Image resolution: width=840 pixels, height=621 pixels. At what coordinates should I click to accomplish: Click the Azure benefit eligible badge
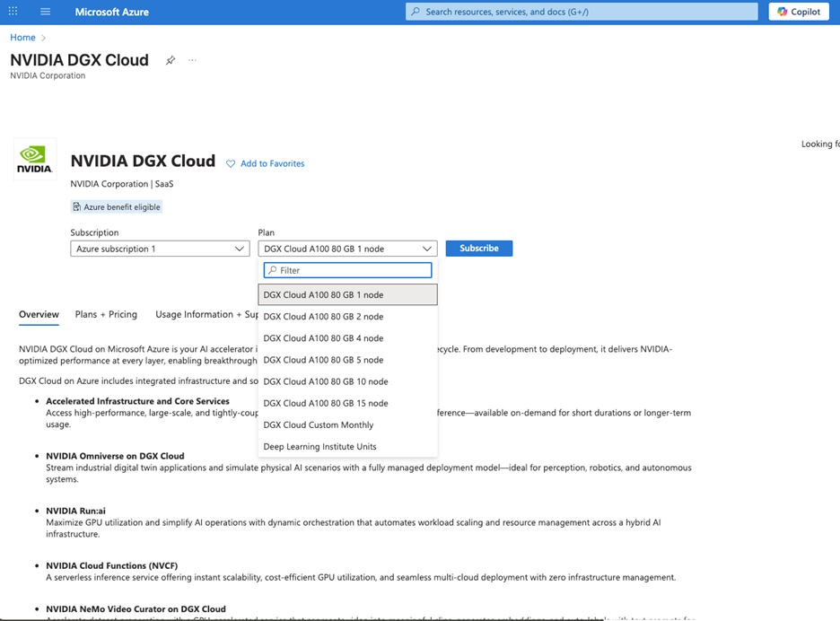pyautogui.click(x=116, y=206)
